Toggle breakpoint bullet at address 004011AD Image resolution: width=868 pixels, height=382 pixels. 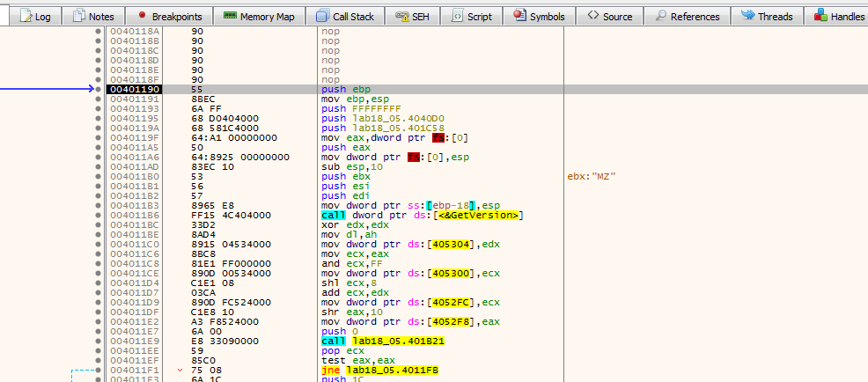point(98,167)
